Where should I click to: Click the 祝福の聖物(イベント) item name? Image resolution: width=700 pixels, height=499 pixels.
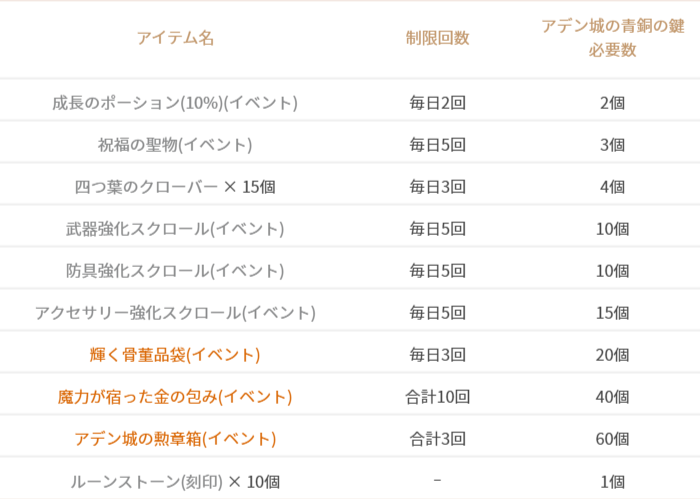[x=175, y=144]
